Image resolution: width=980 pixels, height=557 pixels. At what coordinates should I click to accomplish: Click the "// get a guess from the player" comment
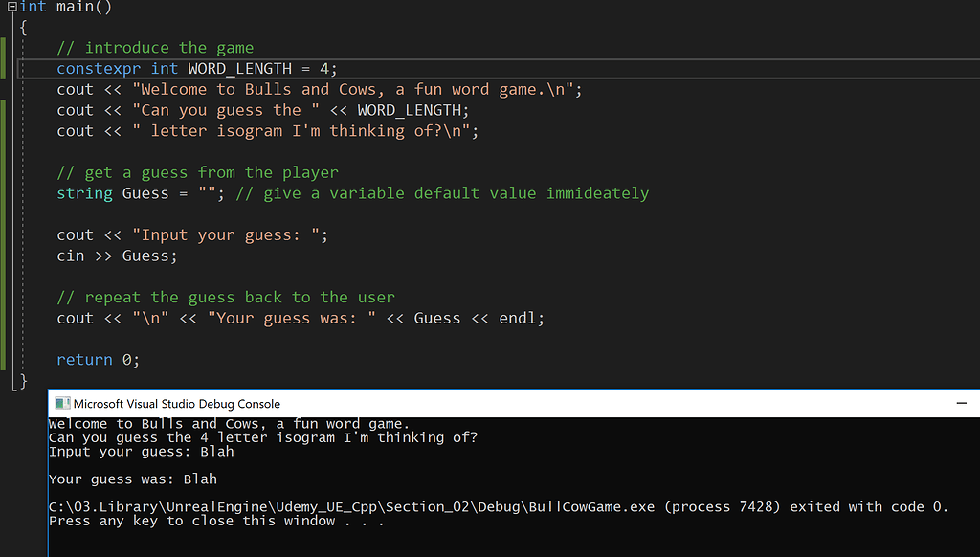tap(197, 172)
